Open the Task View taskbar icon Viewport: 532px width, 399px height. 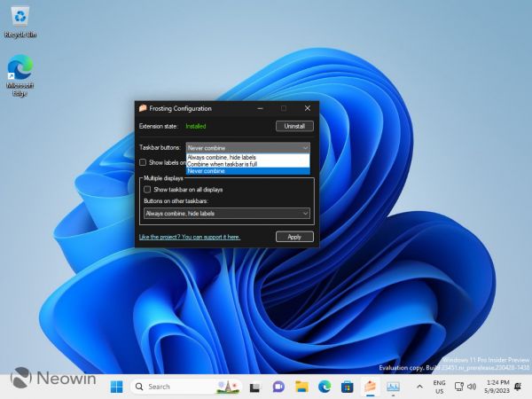[x=255, y=387]
